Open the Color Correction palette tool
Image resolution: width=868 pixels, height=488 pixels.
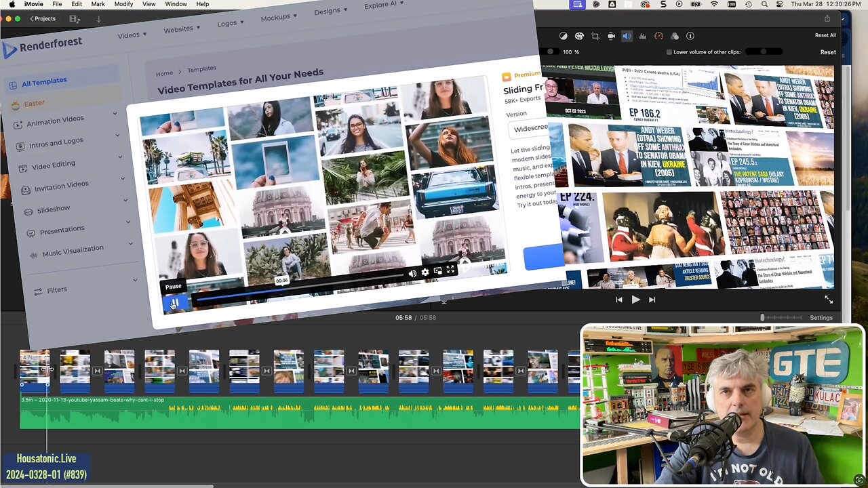pyautogui.click(x=579, y=36)
